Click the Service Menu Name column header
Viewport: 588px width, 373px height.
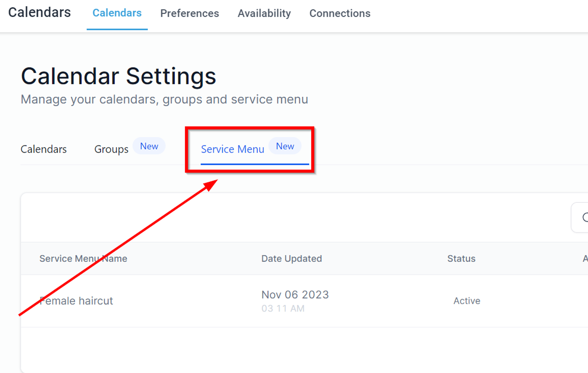point(83,258)
